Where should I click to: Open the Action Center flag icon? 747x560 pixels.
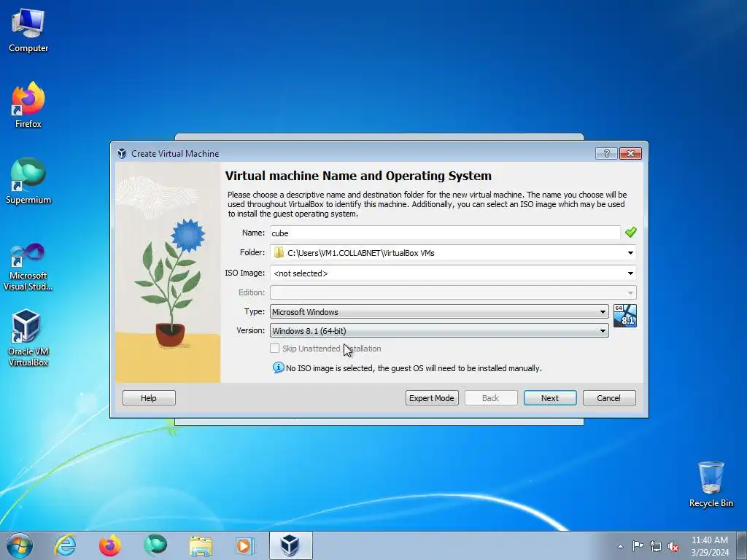638,546
